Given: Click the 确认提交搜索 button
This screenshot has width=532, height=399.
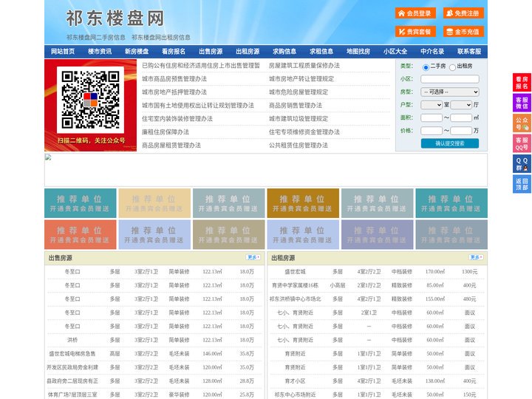Looking at the screenshot, I should point(450,143).
